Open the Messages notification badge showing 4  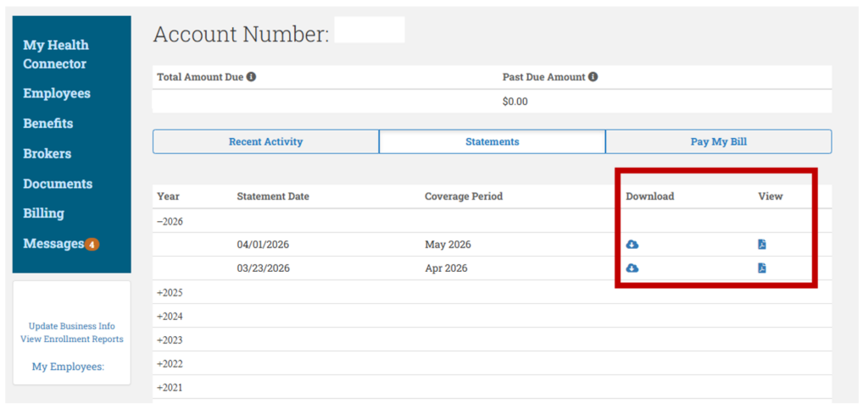click(x=92, y=244)
